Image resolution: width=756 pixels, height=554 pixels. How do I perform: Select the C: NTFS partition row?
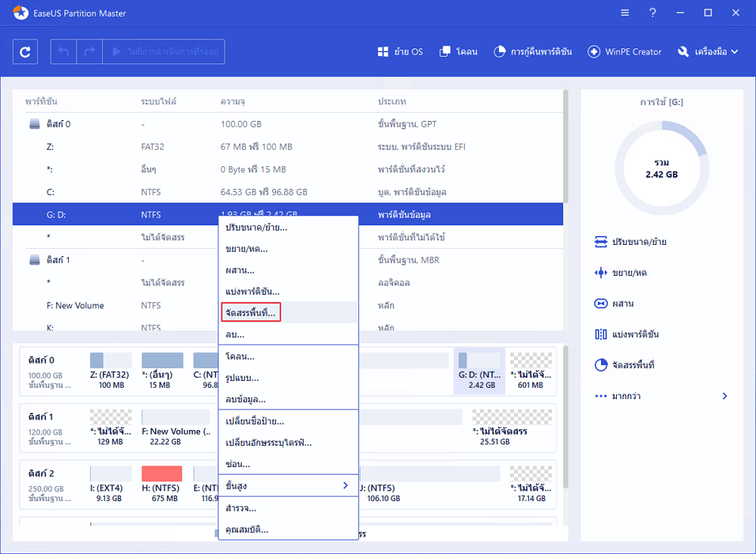[x=288, y=192]
